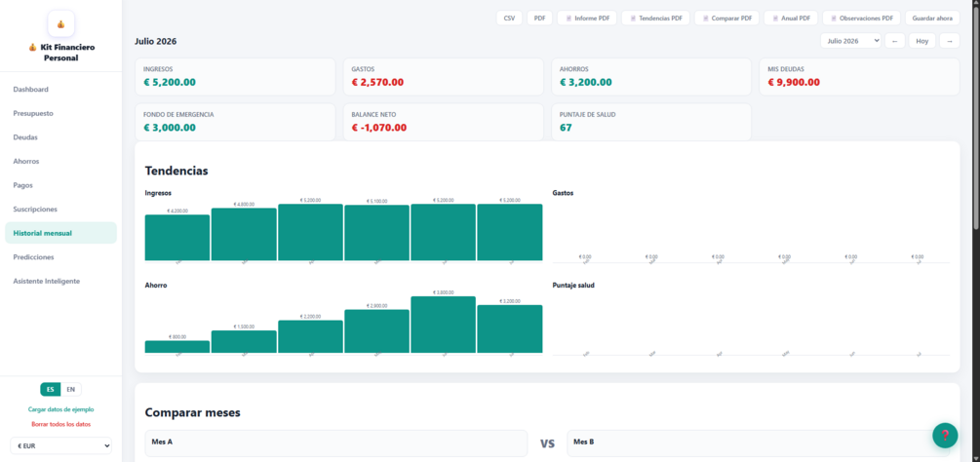Screen dimensions: 980x462
Task: Click Cargar datos de ejemplo link
Action: coord(61,409)
